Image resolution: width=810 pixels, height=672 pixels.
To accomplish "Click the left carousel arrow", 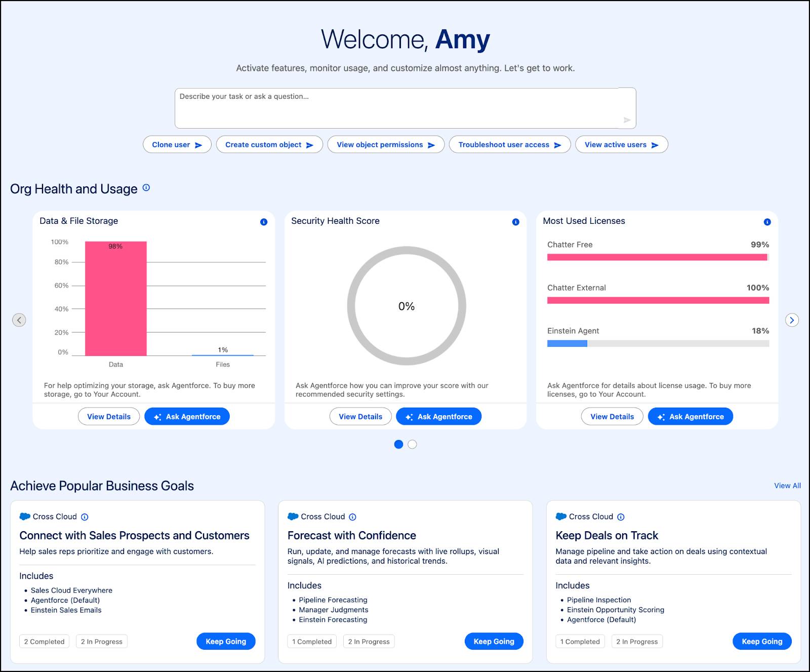I will click(x=19, y=320).
